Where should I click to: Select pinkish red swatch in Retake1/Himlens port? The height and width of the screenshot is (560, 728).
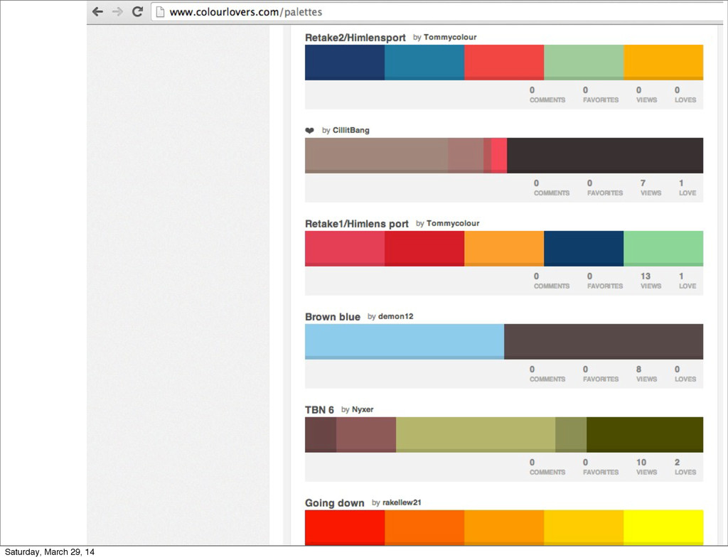pyautogui.click(x=345, y=249)
